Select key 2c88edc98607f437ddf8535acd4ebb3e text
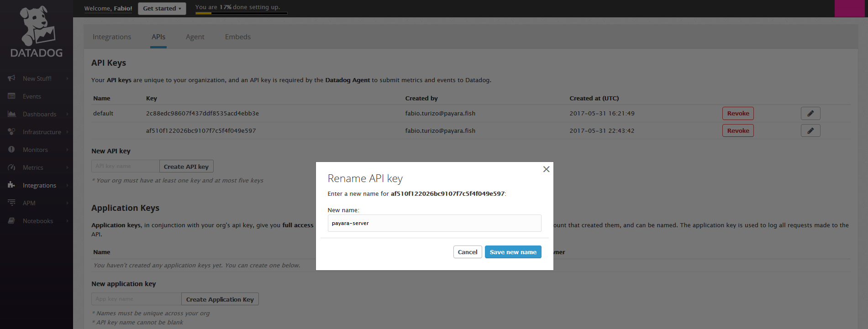Image resolution: width=868 pixels, height=329 pixels. point(202,113)
